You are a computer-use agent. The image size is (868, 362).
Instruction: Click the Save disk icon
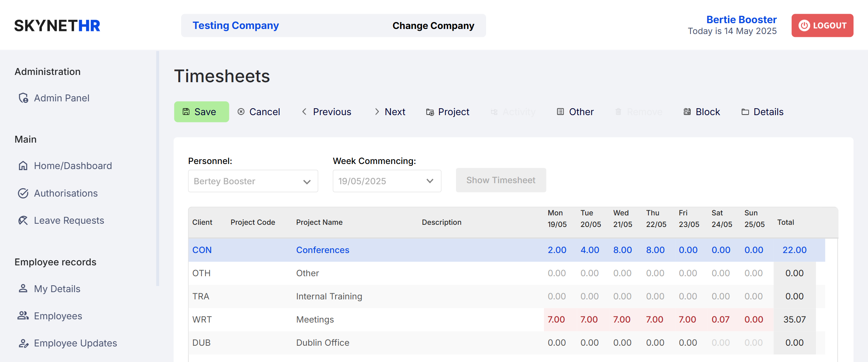186,111
